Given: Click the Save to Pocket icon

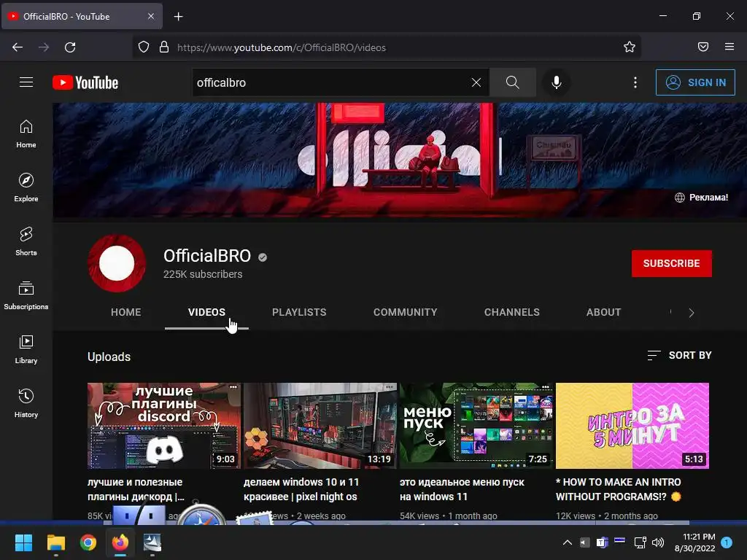Looking at the screenshot, I should pos(703,47).
